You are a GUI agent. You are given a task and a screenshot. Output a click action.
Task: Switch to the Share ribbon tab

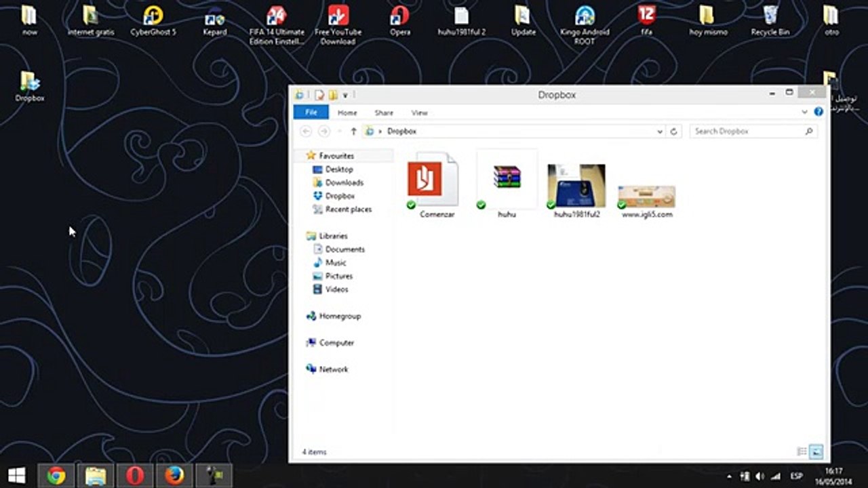point(384,113)
